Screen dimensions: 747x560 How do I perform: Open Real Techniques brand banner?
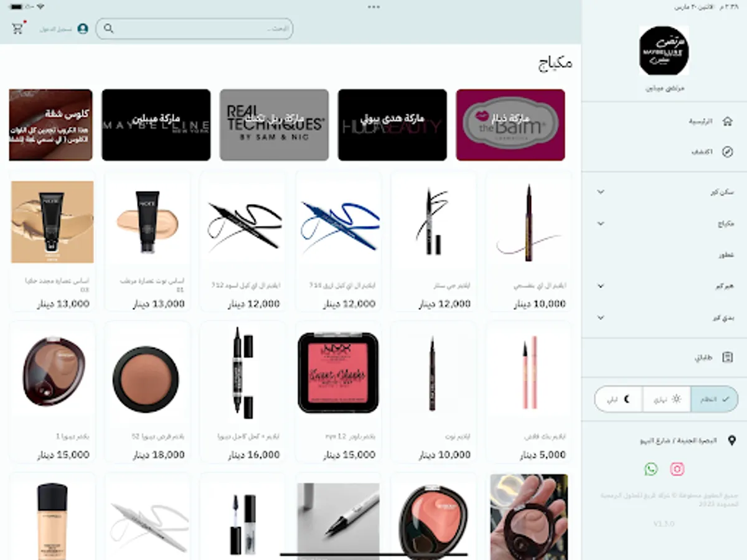274,125
